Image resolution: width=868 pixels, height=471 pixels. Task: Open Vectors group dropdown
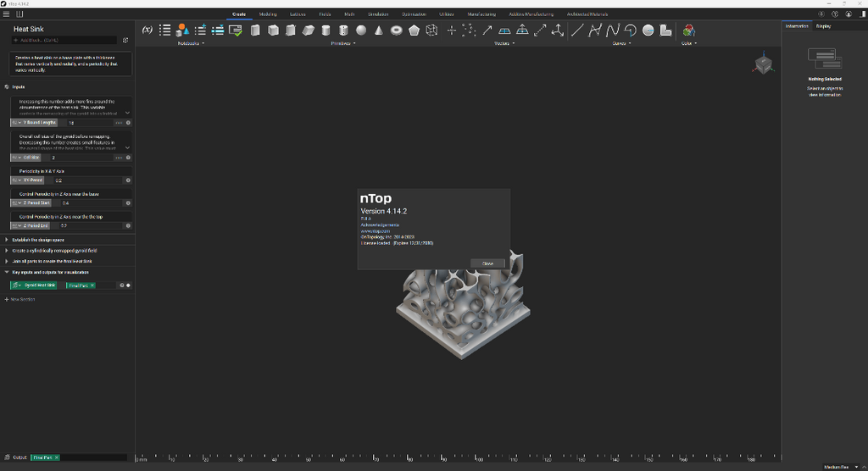[504, 43]
